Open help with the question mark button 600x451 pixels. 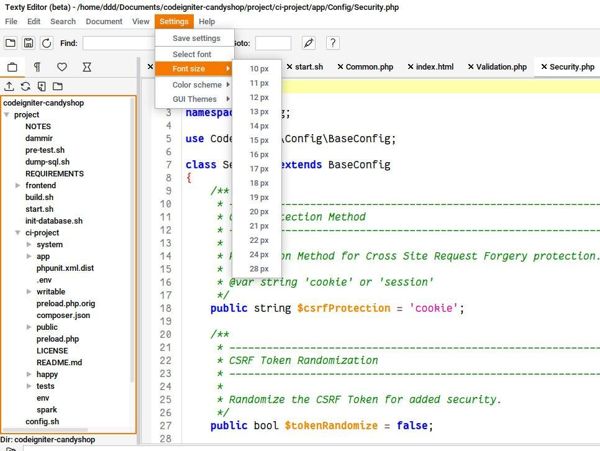click(x=332, y=43)
